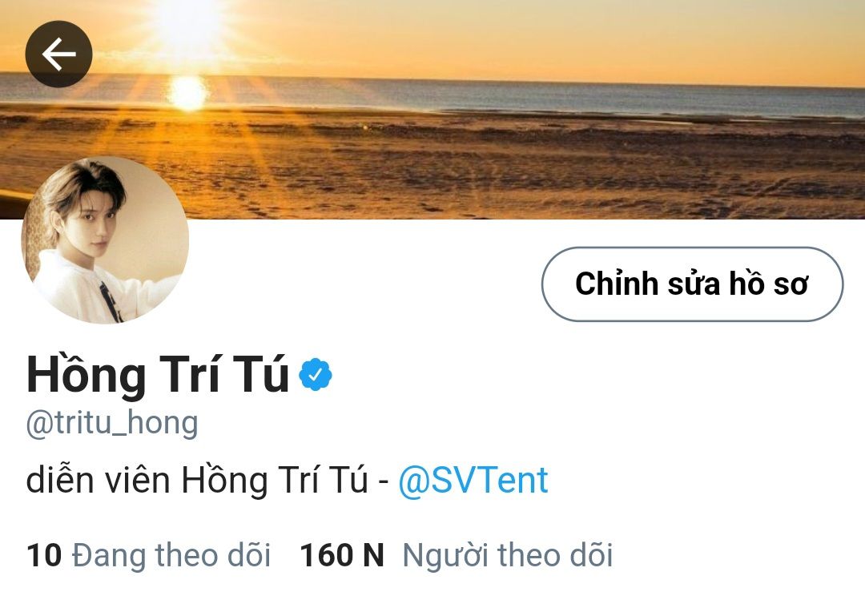The height and width of the screenshot is (616, 865).
Task: Click Hồng Trí Tú inside the bio
Action: (x=274, y=480)
